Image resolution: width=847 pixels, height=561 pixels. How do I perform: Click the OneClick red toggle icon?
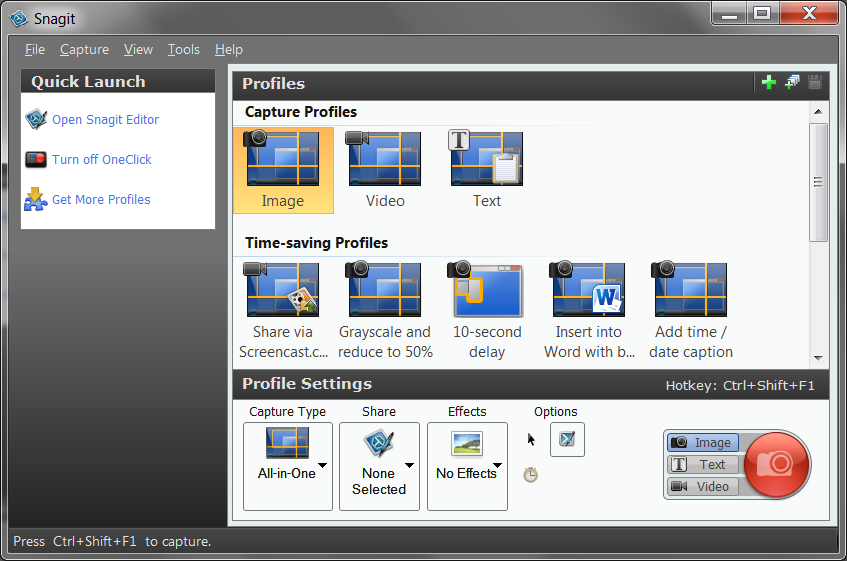(36, 159)
